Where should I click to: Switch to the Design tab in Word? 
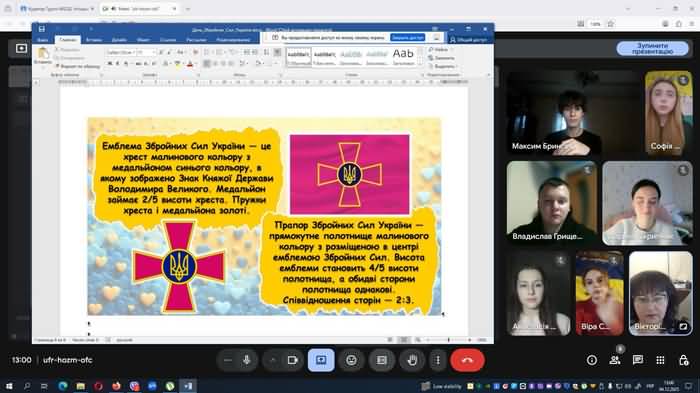tap(119, 40)
